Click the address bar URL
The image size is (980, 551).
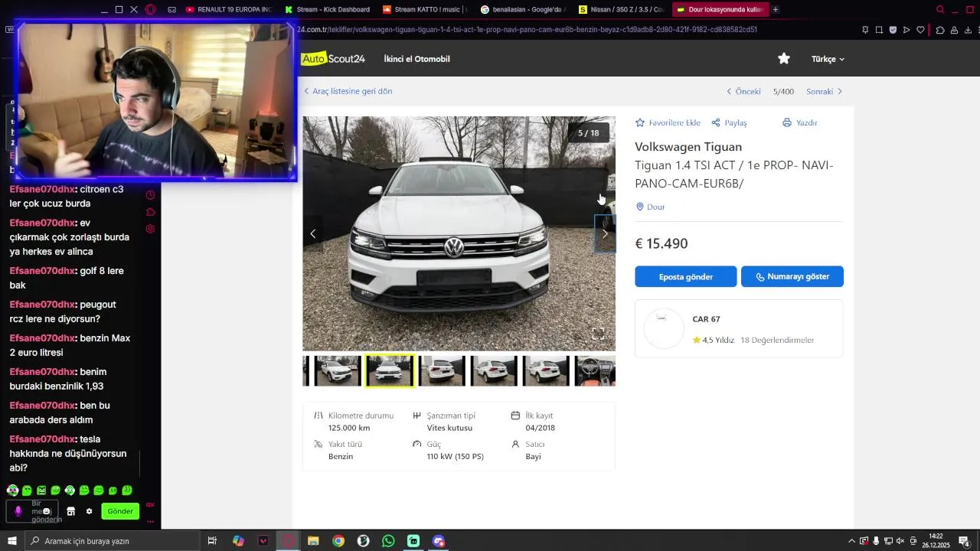527,30
